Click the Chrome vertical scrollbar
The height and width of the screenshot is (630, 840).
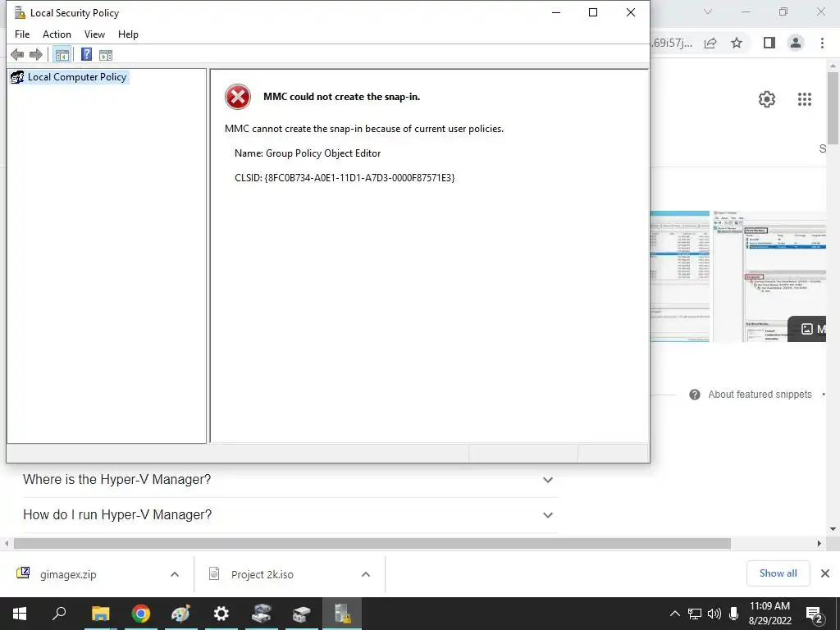point(833,107)
